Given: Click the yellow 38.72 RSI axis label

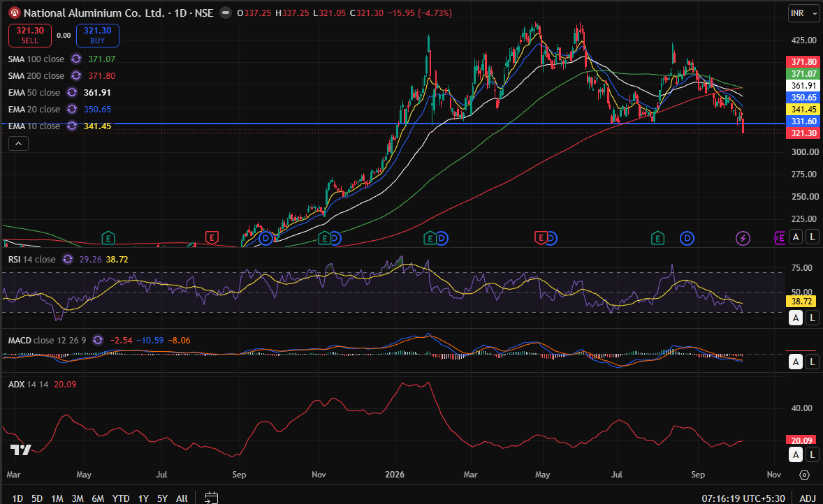Looking at the screenshot, I should point(801,302).
